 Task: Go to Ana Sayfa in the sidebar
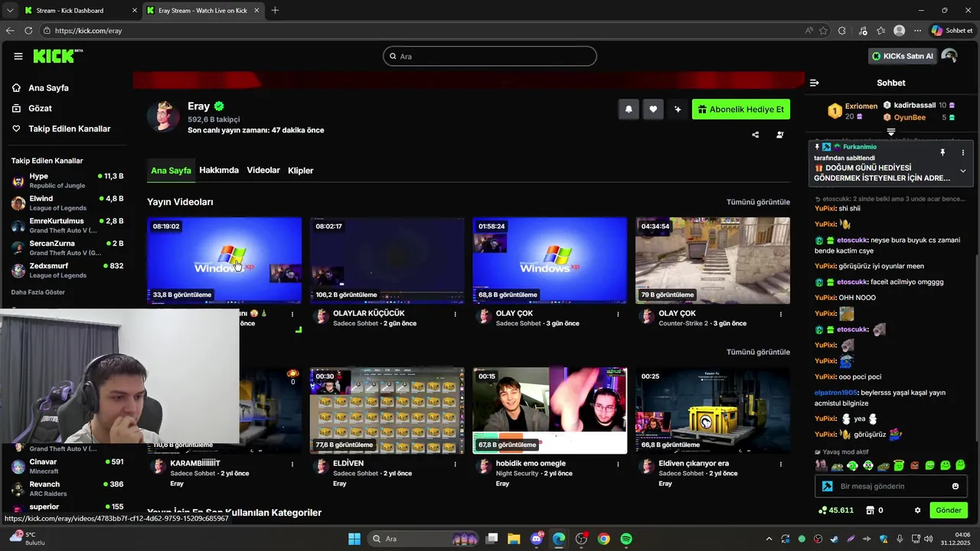48,88
